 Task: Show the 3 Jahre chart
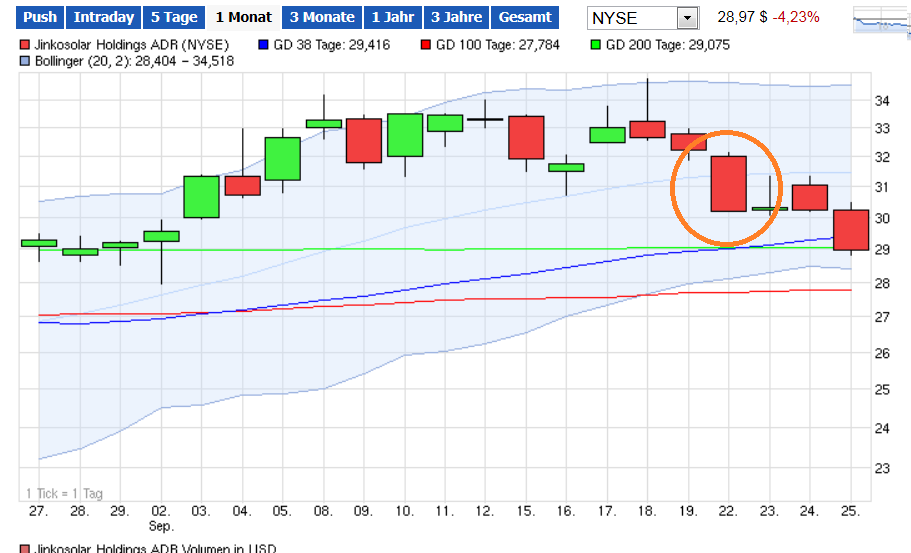pyautogui.click(x=457, y=17)
